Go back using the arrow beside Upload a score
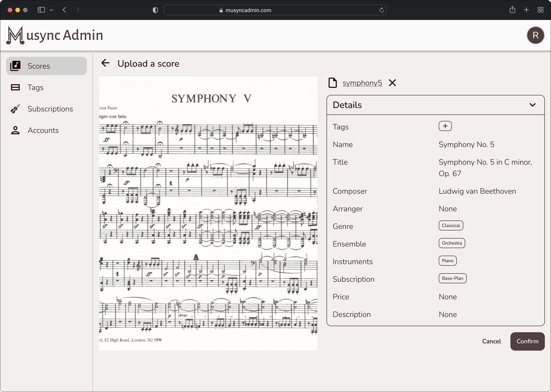The image size is (551, 392). [x=105, y=63]
